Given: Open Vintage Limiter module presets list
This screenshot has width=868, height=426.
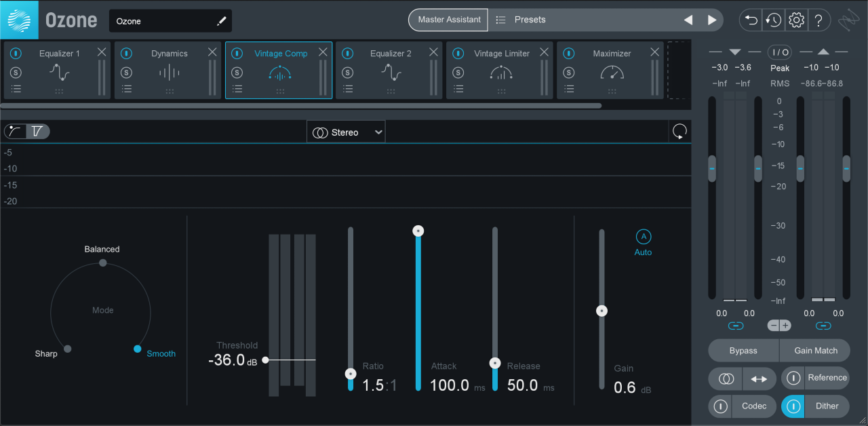Looking at the screenshot, I should pos(458,89).
